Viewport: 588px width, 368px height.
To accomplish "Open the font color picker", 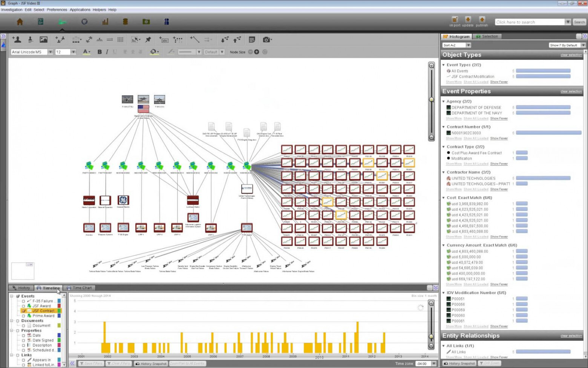I will point(87,52).
